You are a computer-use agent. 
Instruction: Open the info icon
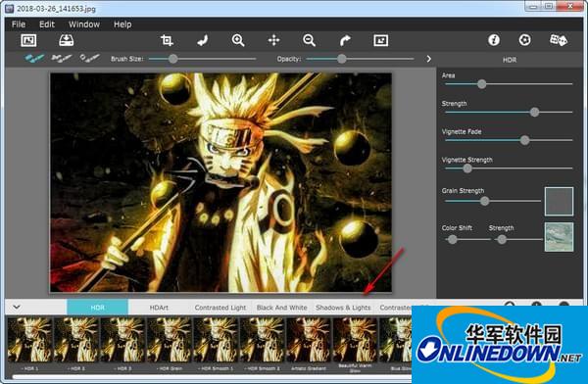point(494,40)
